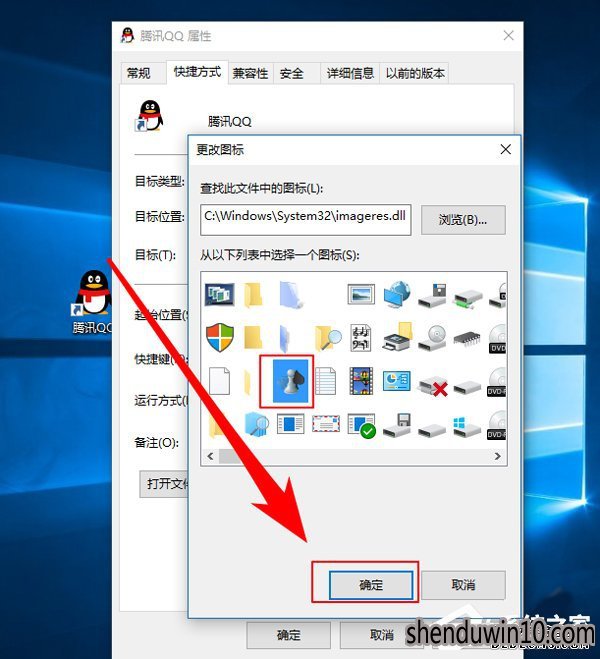Image resolution: width=600 pixels, height=659 pixels.
Task: Click the icon list scroll-left arrow
Action: (210, 456)
